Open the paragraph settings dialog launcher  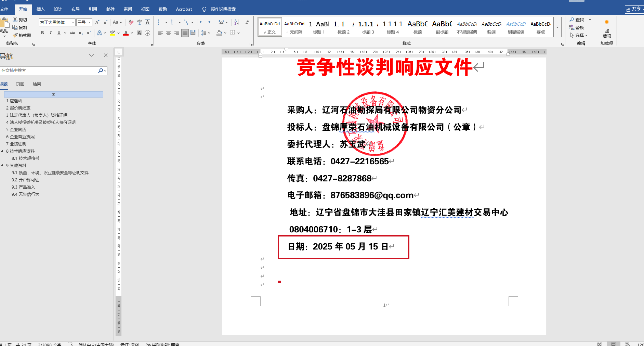coord(251,44)
